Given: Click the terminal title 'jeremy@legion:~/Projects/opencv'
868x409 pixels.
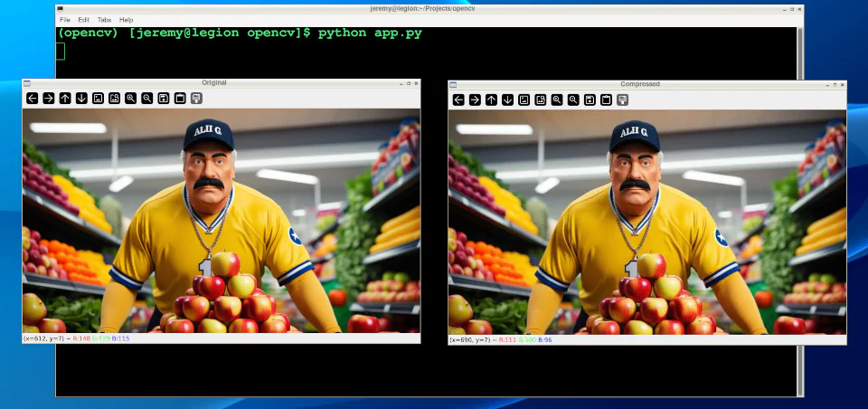Looking at the screenshot, I should (x=422, y=9).
